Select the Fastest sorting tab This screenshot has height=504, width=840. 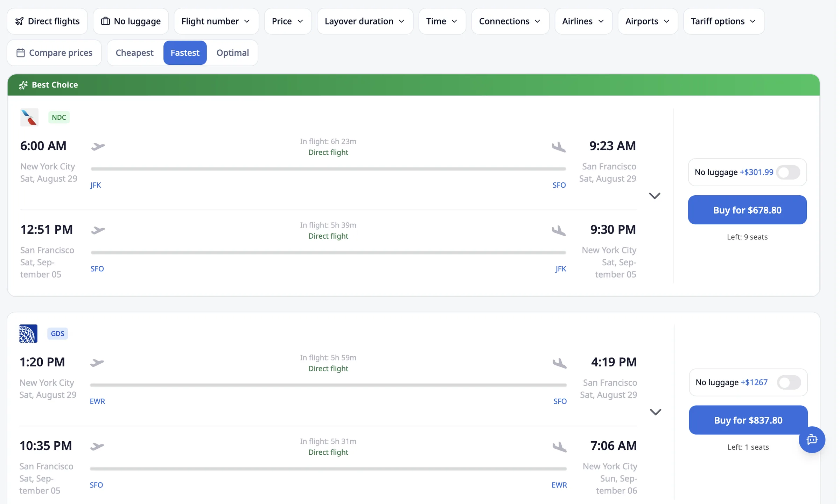[x=185, y=53]
